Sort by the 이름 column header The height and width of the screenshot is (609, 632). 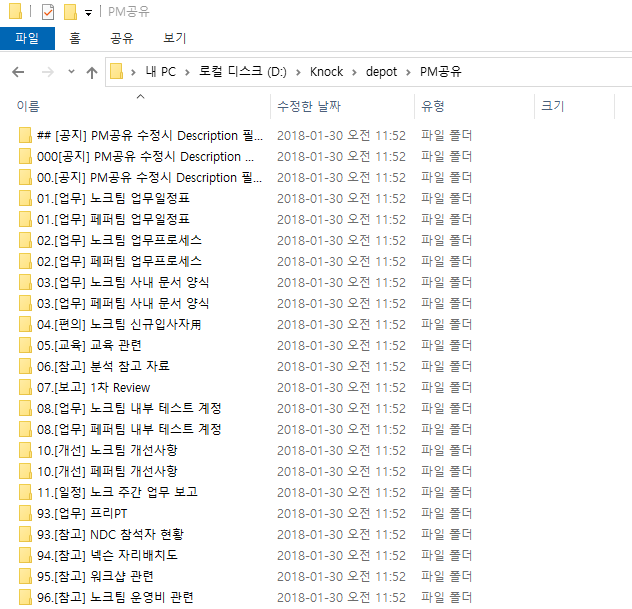tap(29, 105)
